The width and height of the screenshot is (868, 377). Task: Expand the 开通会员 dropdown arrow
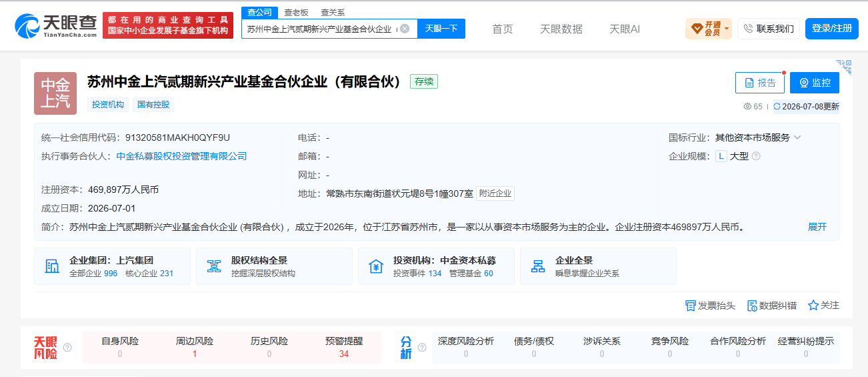click(727, 29)
